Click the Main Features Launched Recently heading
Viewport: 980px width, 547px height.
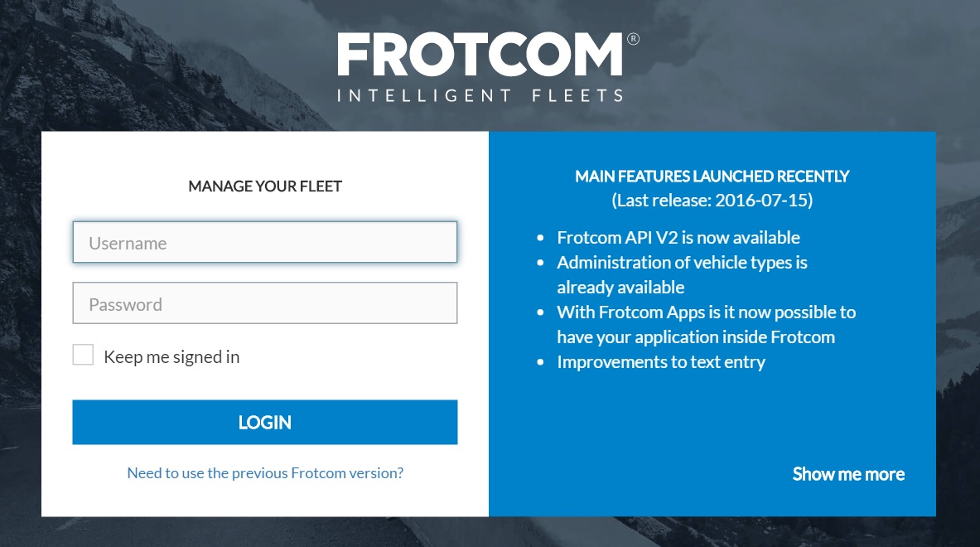point(712,177)
